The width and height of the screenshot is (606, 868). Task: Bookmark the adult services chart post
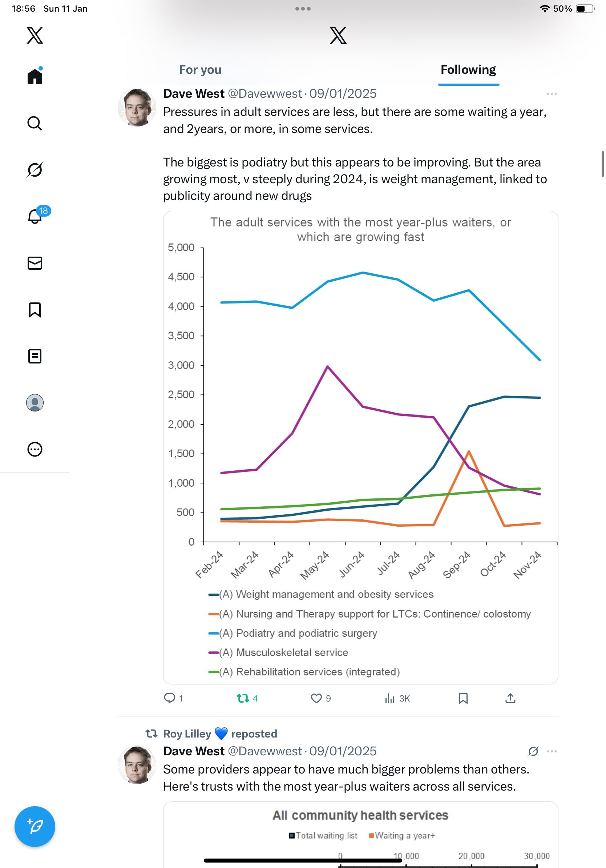tap(463, 698)
